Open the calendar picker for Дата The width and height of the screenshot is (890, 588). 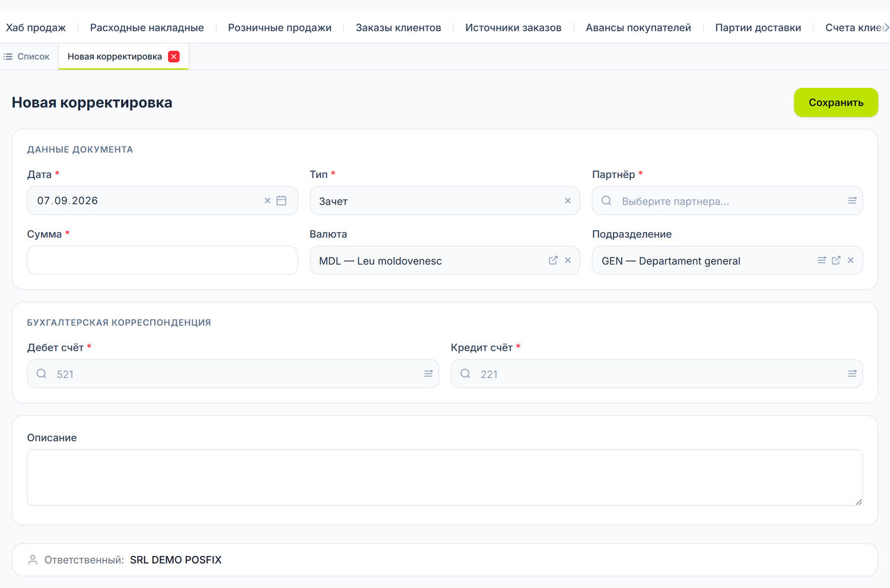tap(281, 201)
